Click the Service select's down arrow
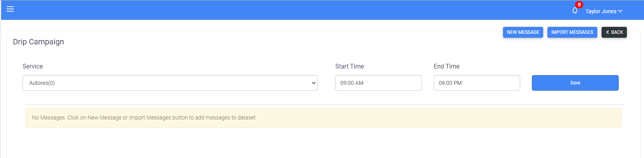This screenshot has height=158, width=644. click(x=313, y=83)
